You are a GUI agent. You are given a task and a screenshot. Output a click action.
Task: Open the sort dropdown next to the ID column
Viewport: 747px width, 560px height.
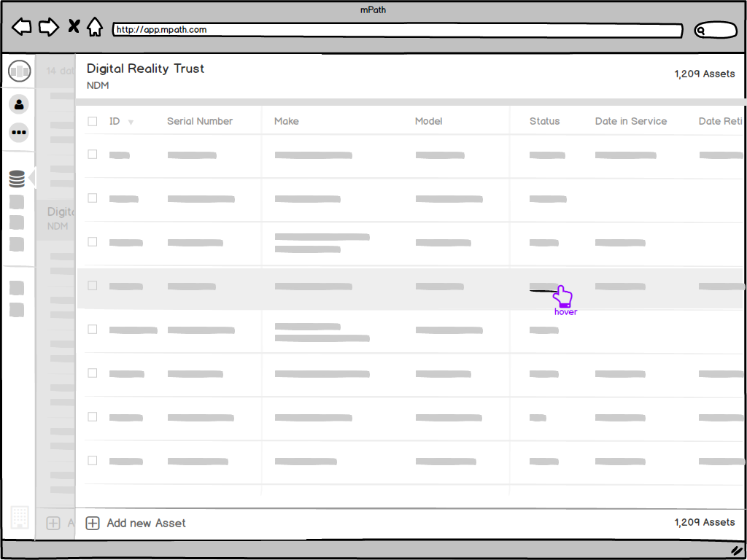click(130, 122)
